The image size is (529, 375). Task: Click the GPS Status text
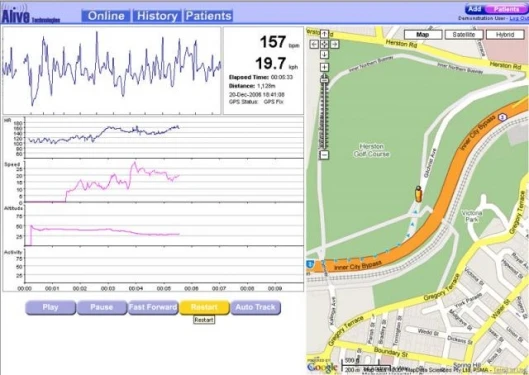click(x=256, y=102)
